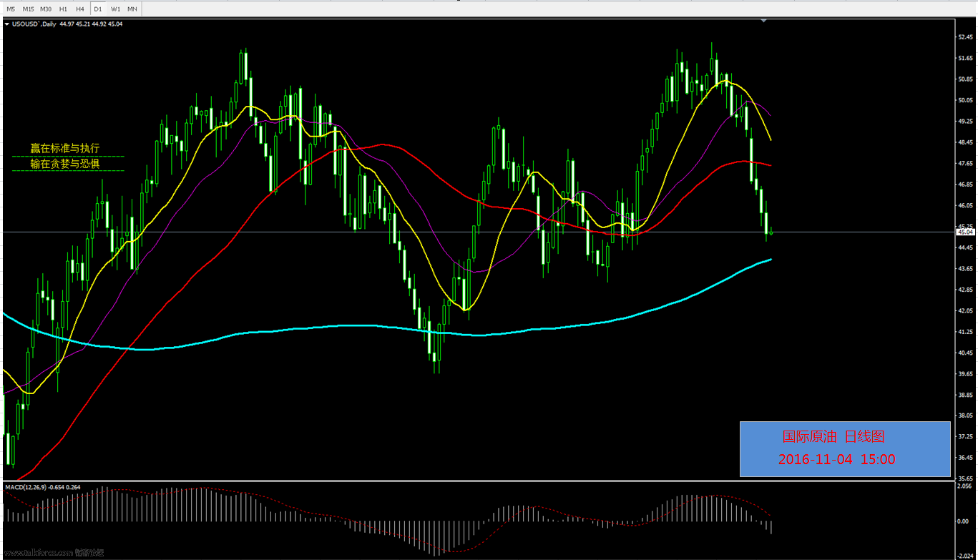Switch chart to M5 timeframe
This screenshot has width=978, height=560.
point(11,9)
